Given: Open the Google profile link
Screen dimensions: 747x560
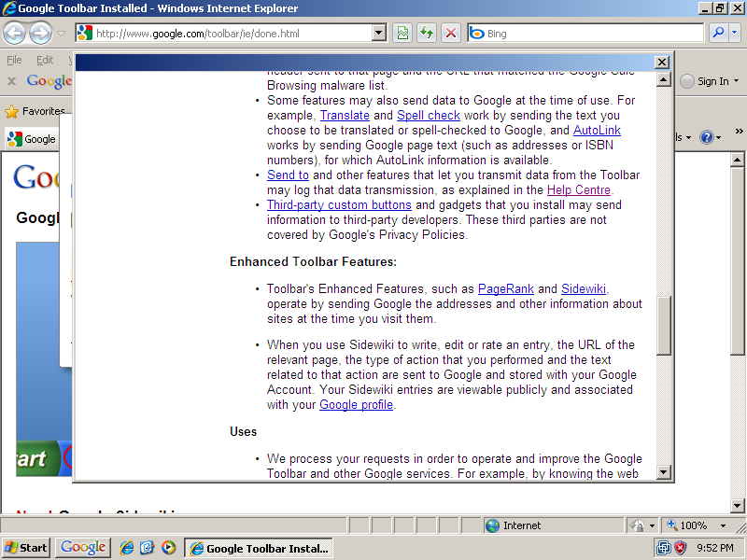Looking at the screenshot, I should [x=356, y=405].
